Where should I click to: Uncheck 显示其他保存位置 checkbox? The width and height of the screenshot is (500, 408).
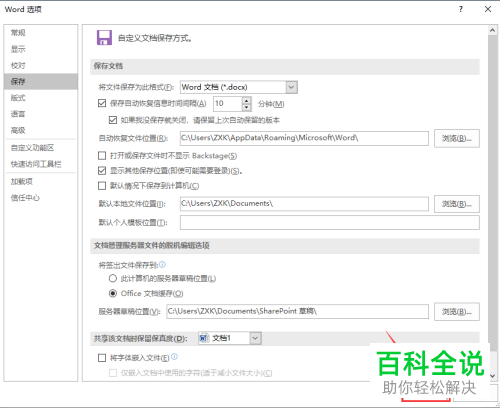pos(102,171)
